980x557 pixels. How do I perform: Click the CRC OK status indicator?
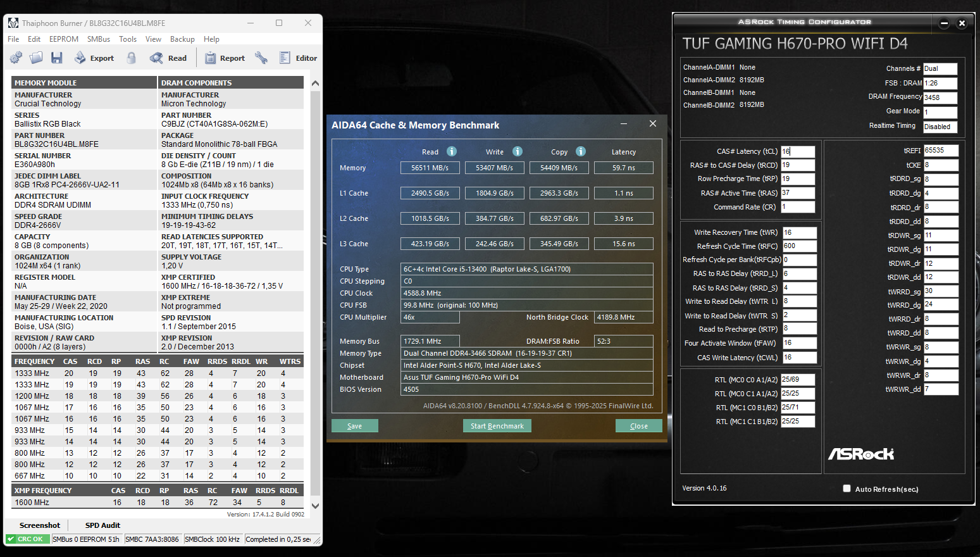[x=28, y=539]
